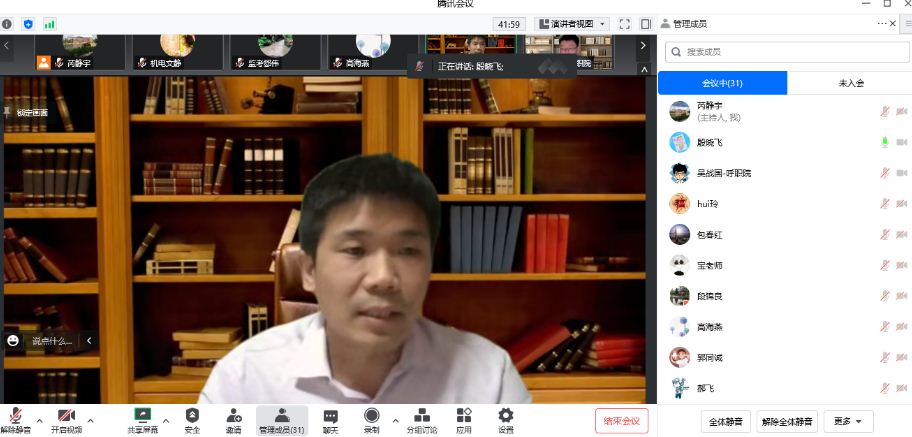Open the 安全 security options
Screen dimensions: 912x437
tap(192, 416)
